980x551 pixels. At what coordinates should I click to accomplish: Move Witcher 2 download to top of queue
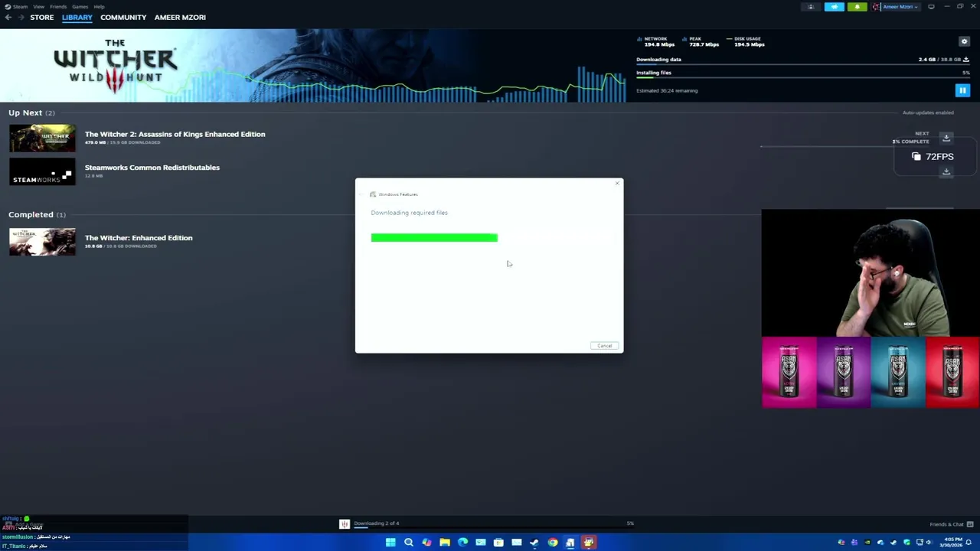tap(946, 138)
